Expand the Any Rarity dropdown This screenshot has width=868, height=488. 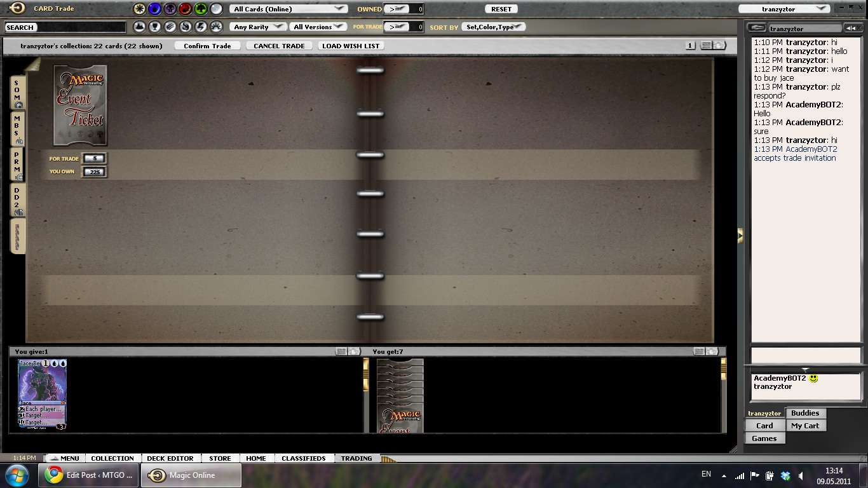(x=259, y=27)
